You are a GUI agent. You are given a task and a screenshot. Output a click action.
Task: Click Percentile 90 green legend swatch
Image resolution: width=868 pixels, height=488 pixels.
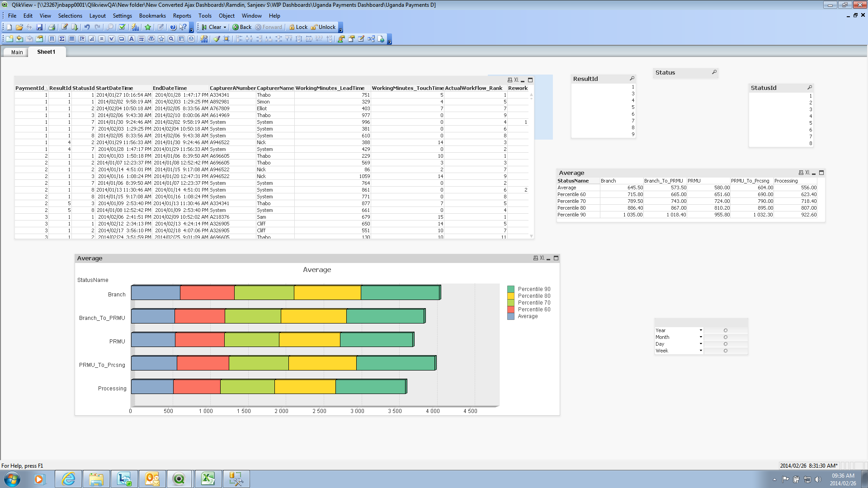(511, 289)
